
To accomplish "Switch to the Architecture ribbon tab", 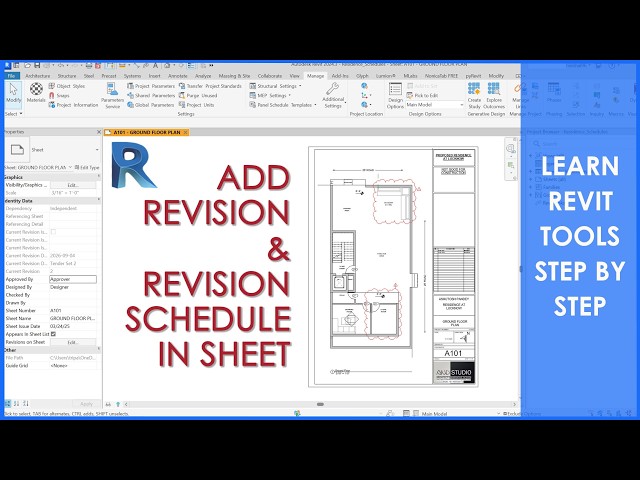I will (38, 76).
